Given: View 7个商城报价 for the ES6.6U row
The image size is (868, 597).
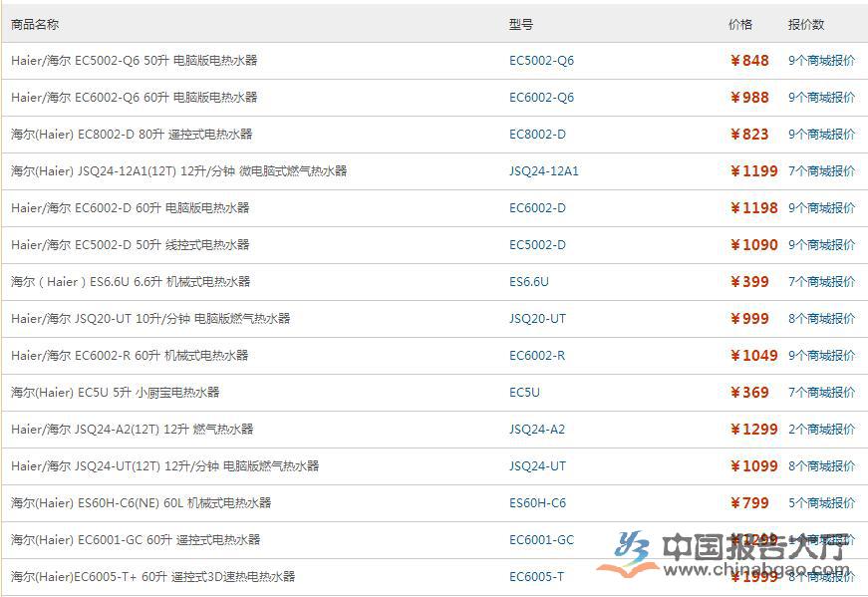Looking at the screenshot, I should pyautogui.click(x=821, y=281).
